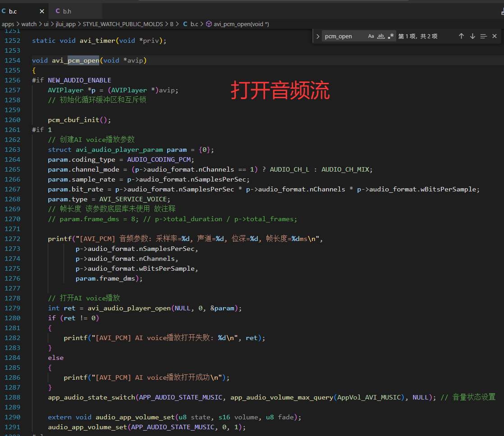
Task: Click line number 1254 in the gutter
Action: (x=12, y=60)
